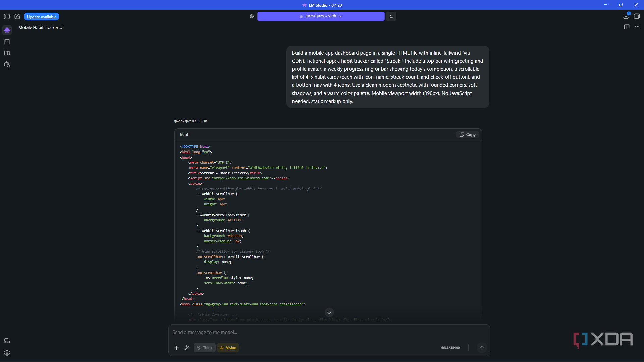Open model settings gear beside model selector
Image resolution: width=644 pixels, height=362 pixels.
pyautogui.click(x=252, y=16)
